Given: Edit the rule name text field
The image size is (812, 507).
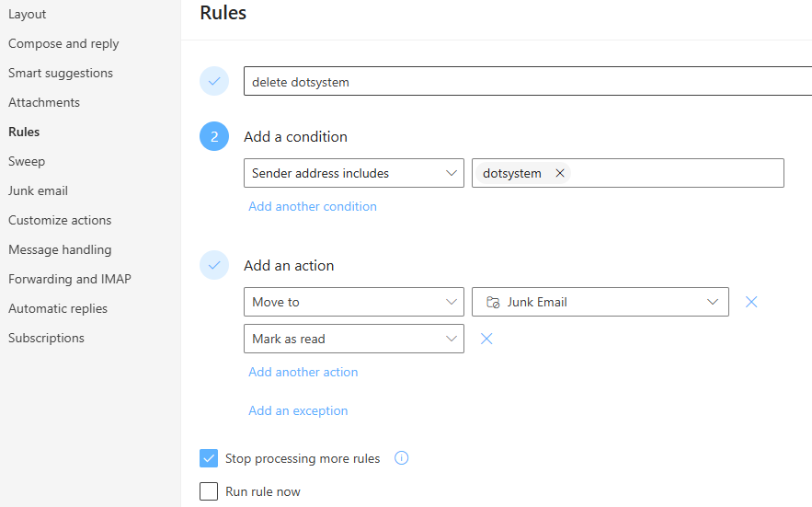Looking at the screenshot, I should [528, 82].
